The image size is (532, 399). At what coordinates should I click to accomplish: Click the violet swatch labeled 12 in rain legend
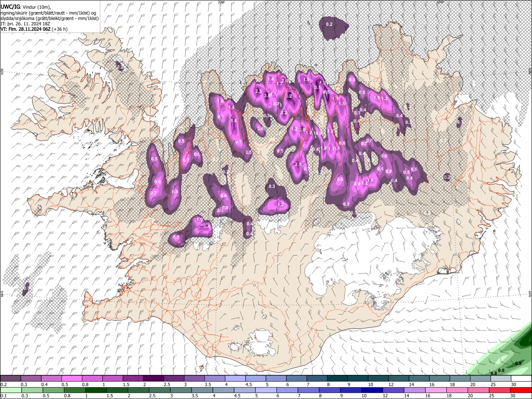pyautogui.click(x=393, y=390)
